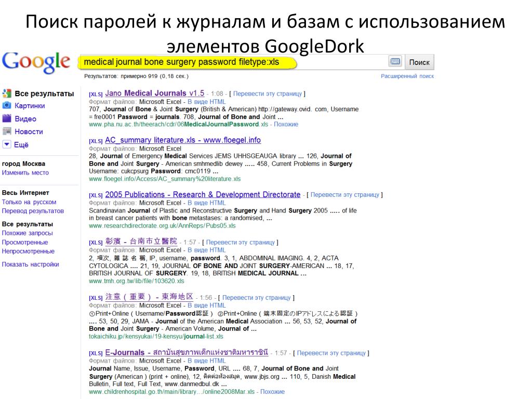
Task: Click Похожие next to childrenhospital.go.th URL
Action: tap(272, 392)
